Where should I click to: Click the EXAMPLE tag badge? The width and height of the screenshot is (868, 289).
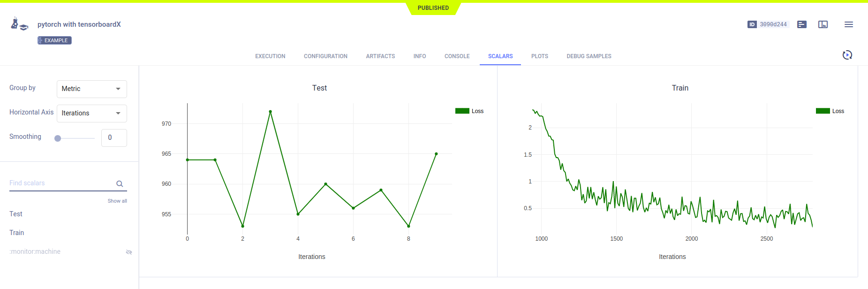[x=54, y=40]
